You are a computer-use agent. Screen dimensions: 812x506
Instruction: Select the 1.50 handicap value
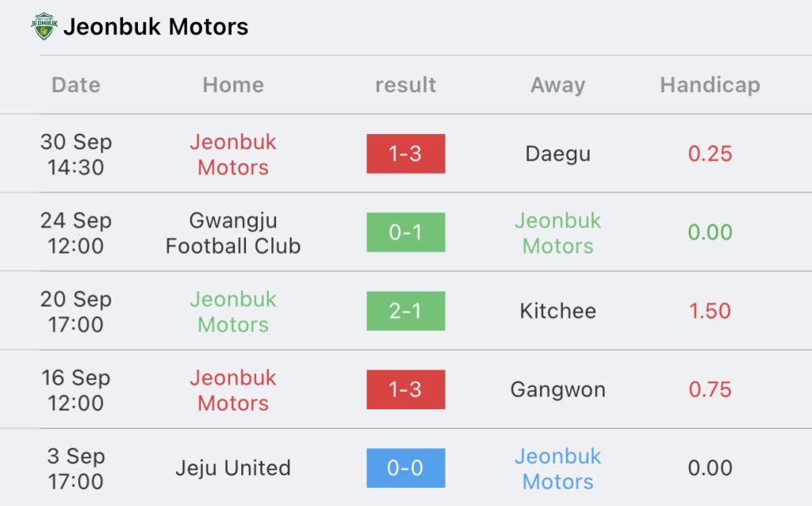point(710,311)
